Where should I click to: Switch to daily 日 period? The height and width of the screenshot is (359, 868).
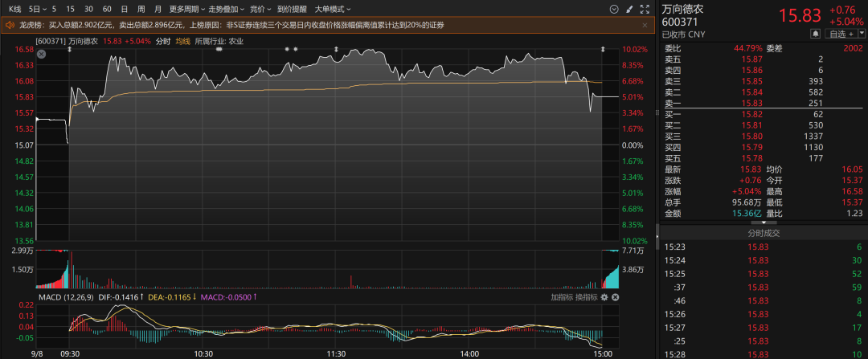pyautogui.click(x=124, y=10)
